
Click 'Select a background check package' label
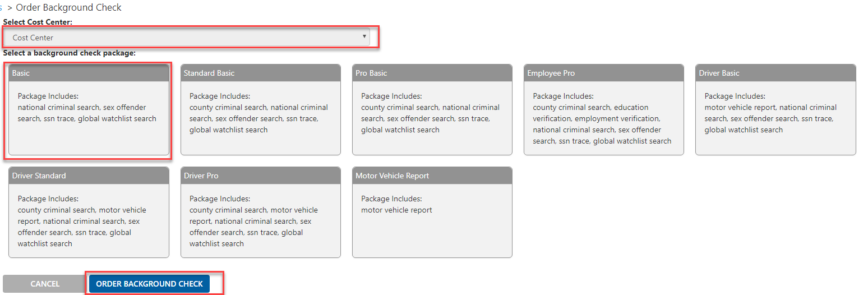pyautogui.click(x=70, y=53)
